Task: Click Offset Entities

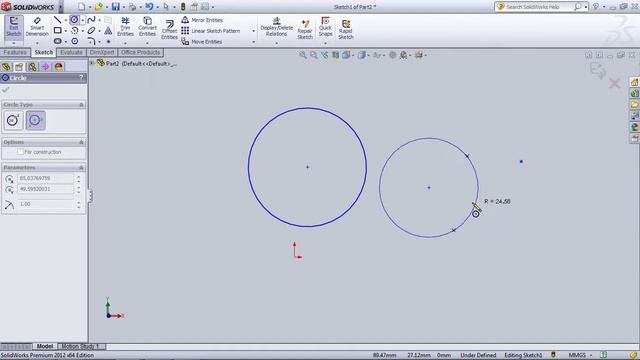Action: [169, 29]
